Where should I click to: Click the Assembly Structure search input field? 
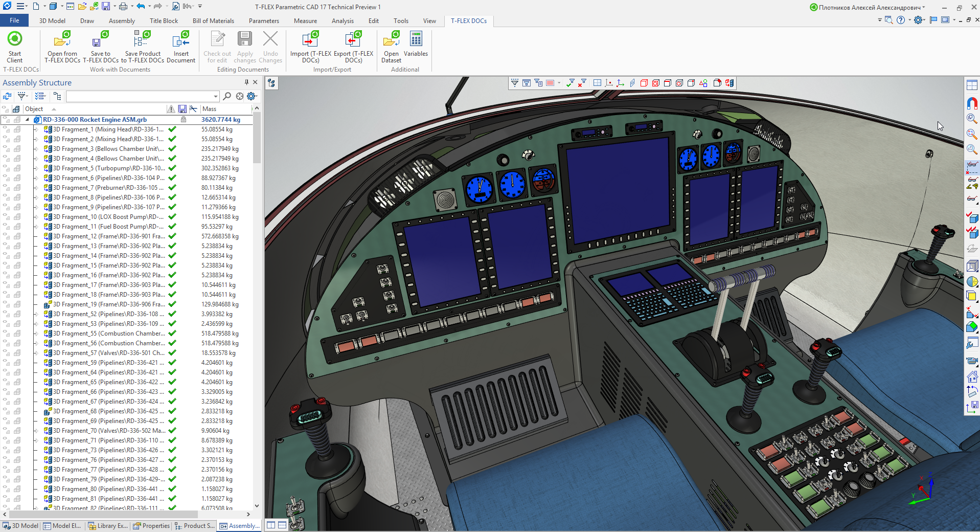[x=139, y=96]
